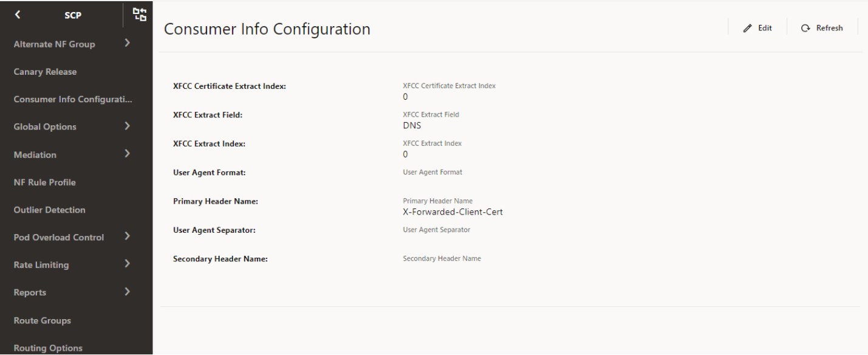Click the Primary Header Name value X-Forwarded-Client-Cert
Image resolution: width=868 pixels, height=355 pixels.
tap(453, 212)
